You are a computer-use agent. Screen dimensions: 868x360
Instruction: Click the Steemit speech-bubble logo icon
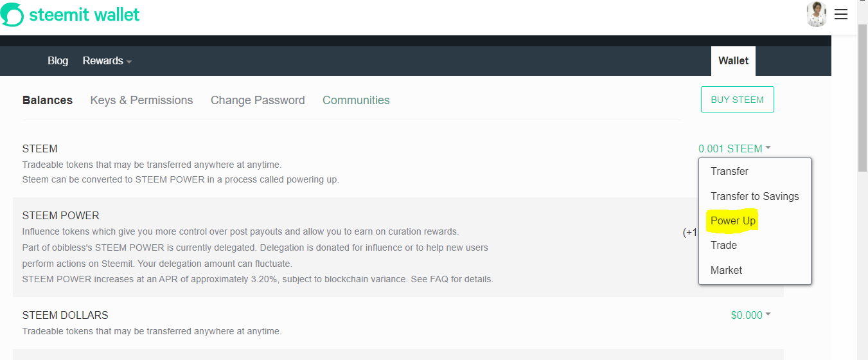click(12, 15)
